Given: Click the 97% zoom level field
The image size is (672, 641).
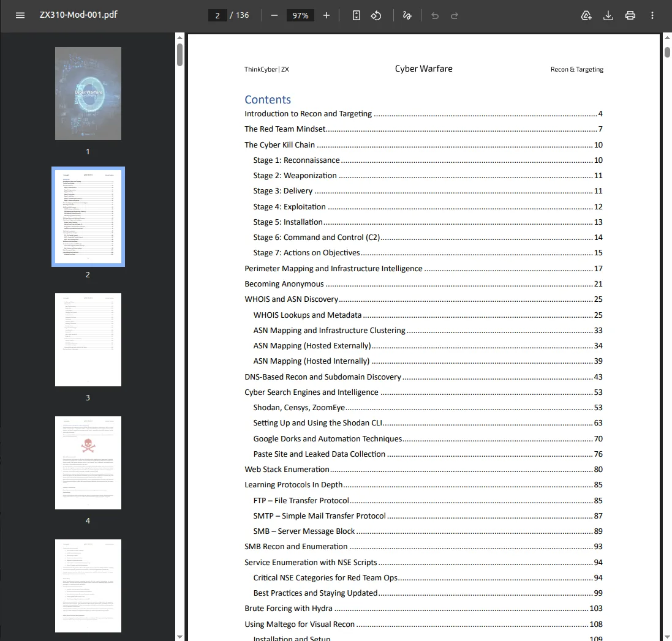Looking at the screenshot, I should point(300,15).
